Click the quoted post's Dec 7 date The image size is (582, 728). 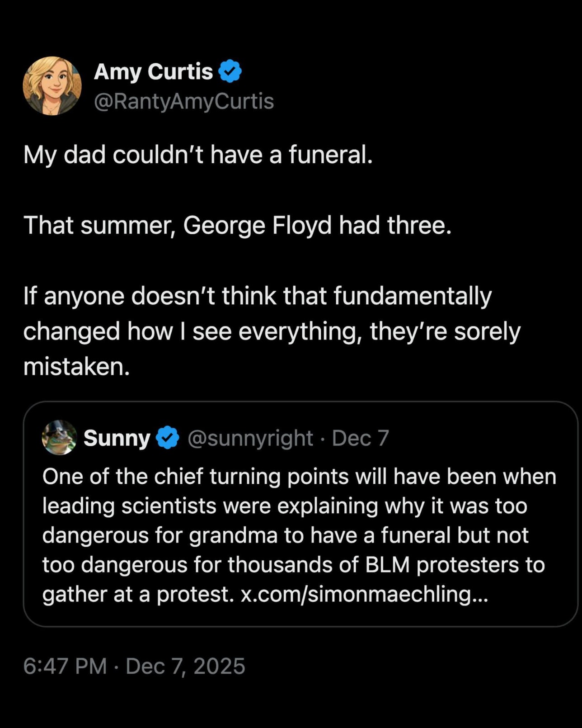pos(360,438)
